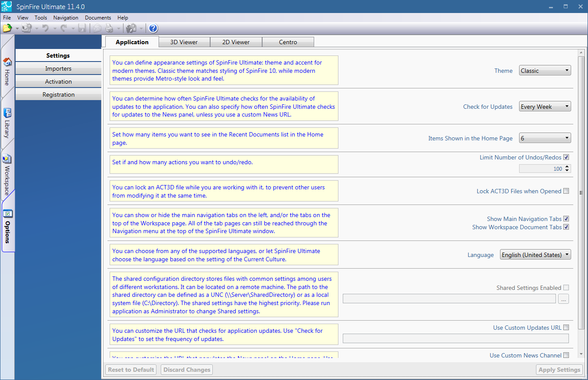Image resolution: width=588 pixels, height=380 pixels.
Task: Expand the open file dropdown arrow
Action: [x=17, y=29]
